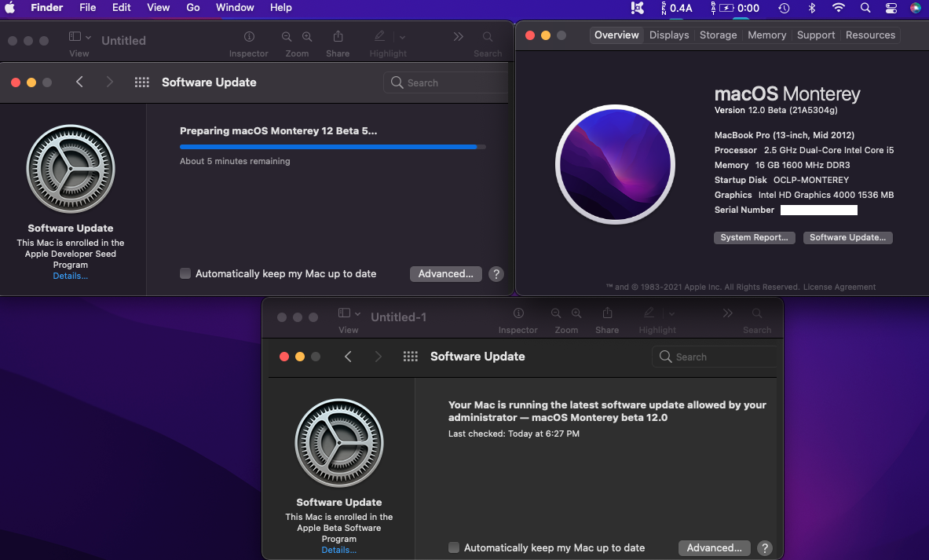Switch to the Displays tab
929x560 pixels.
[669, 35]
